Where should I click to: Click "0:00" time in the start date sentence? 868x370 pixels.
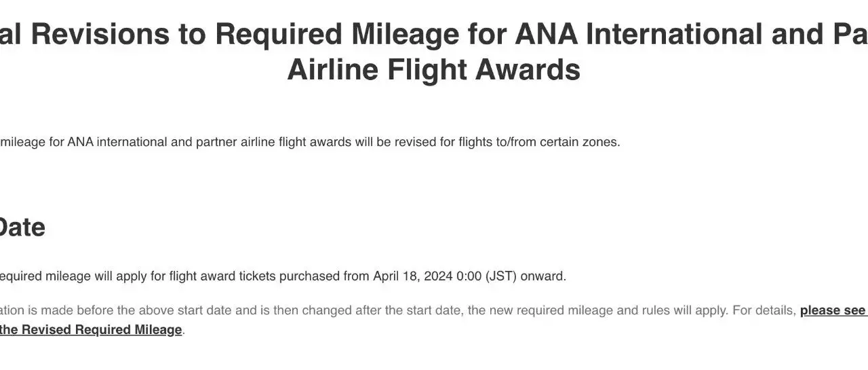[x=469, y=276]
